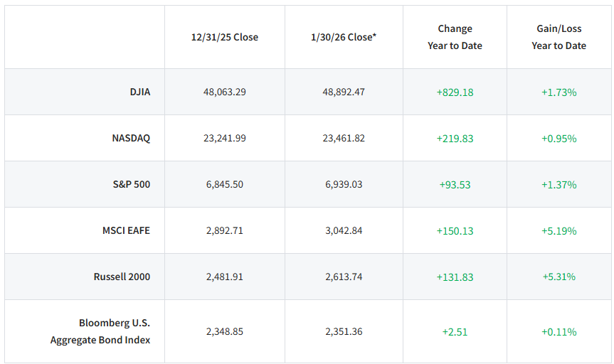Screen dimensions: 614x364
Task: Click Bloomberg U.S. Aggregate Bond Index label
Action: point(100,331)
